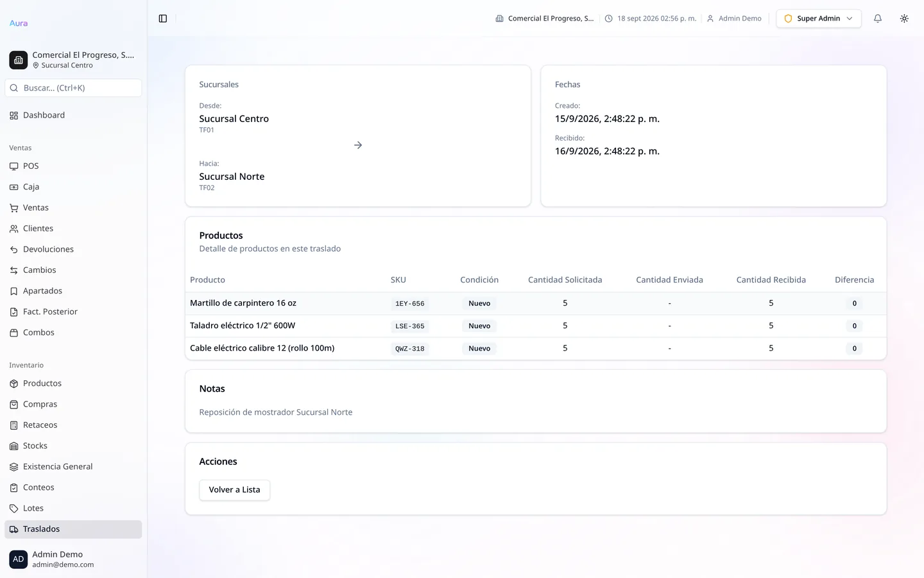Click the Cantidad Recibida column header
This screenshot has height=578, width=924.
pyautogui.click(x=771, y=280)
